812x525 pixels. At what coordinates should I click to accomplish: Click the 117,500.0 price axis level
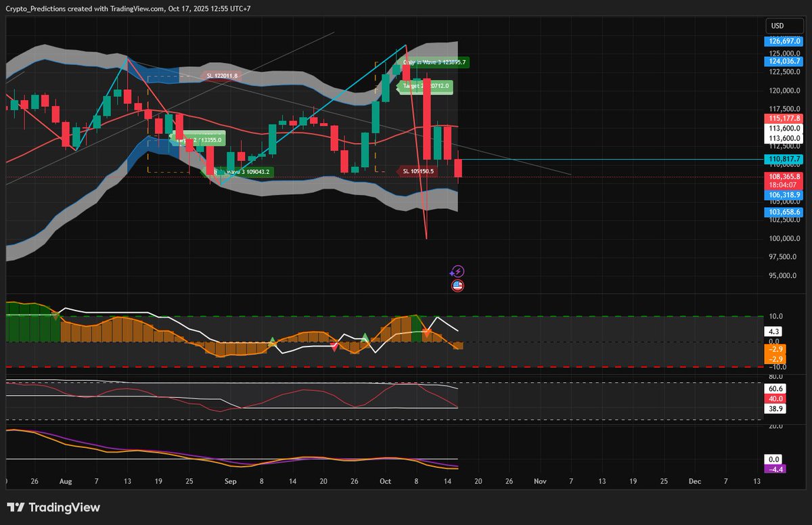pos(785,109)
